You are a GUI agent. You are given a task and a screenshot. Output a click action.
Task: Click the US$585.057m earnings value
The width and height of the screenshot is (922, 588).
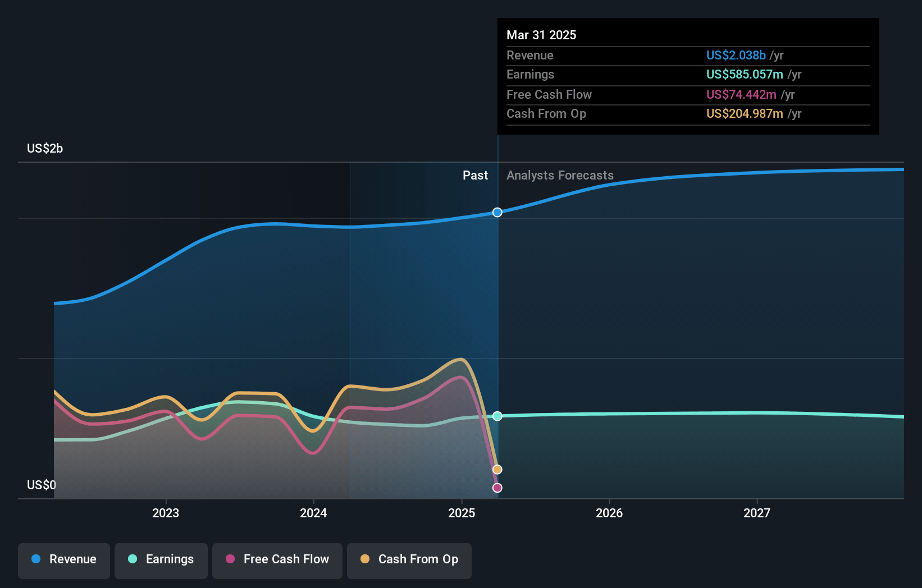745,74
